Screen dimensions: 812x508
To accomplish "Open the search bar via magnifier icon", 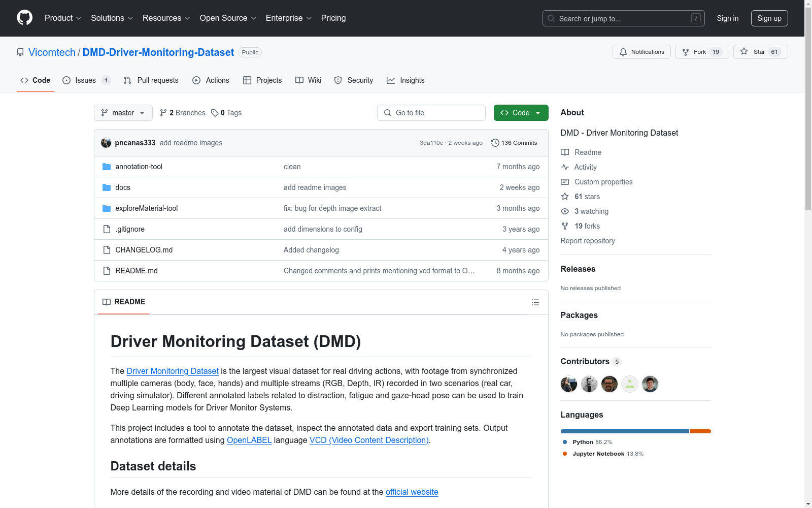I will 551,18.
